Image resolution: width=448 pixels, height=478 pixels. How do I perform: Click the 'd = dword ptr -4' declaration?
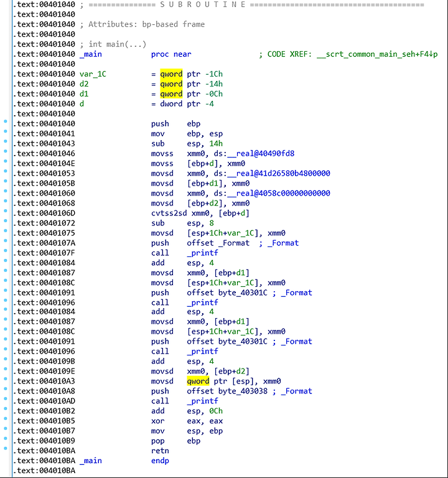147,104
